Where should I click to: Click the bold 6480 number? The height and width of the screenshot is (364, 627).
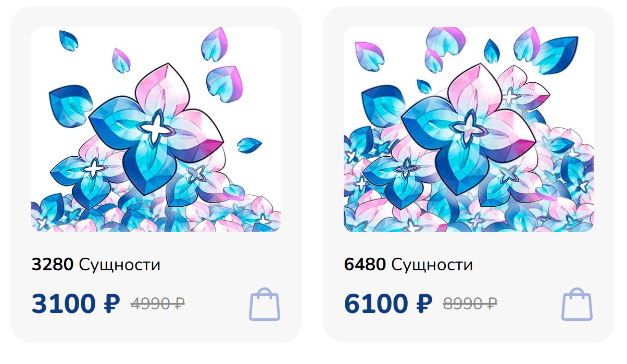click(365, 265)
